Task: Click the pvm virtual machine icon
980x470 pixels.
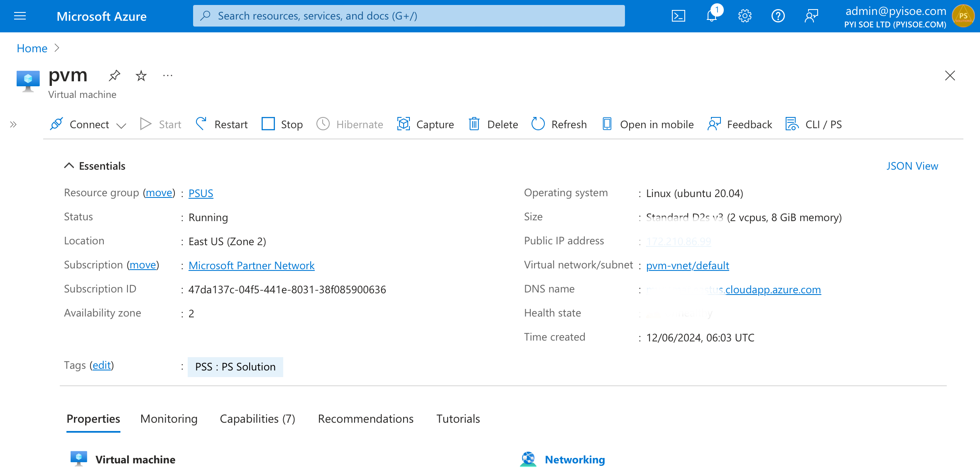Action: (x=28, y=81)
